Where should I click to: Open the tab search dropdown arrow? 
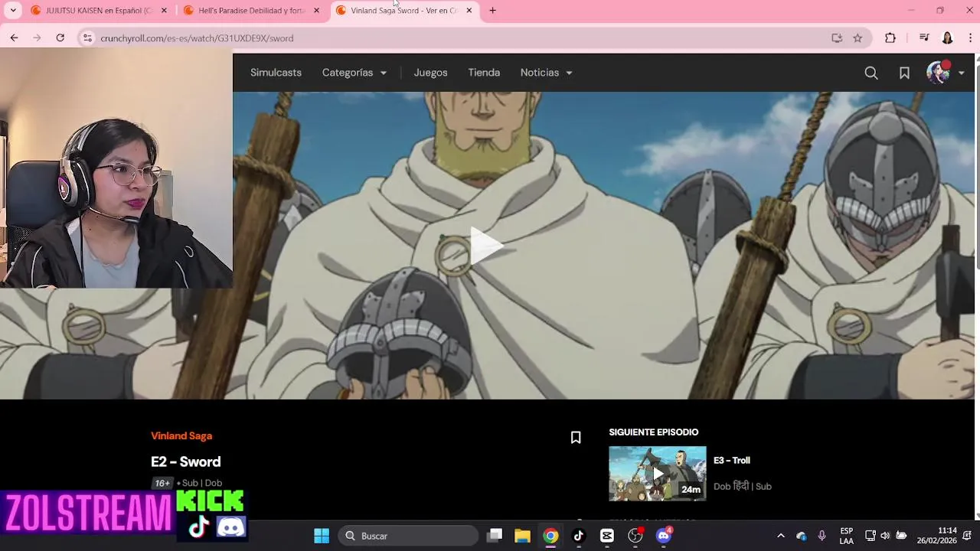(13, 11)
